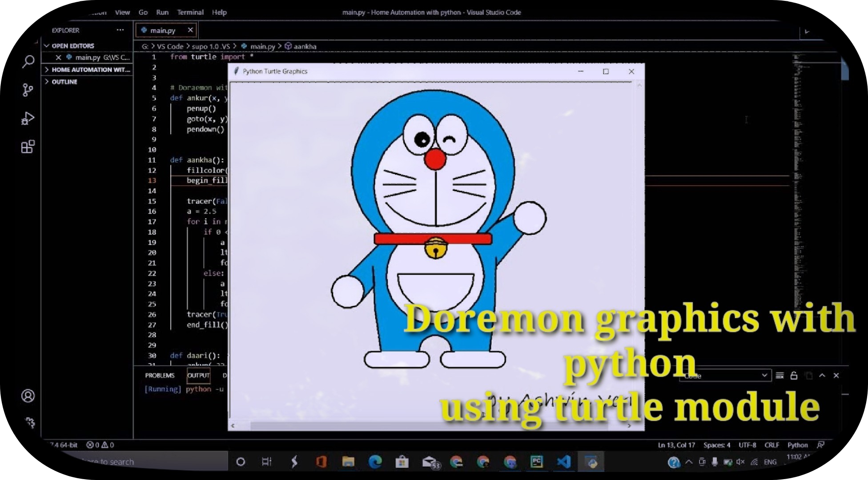
Task: Close the main.py editor tab
Action: [x=190, y=30]
